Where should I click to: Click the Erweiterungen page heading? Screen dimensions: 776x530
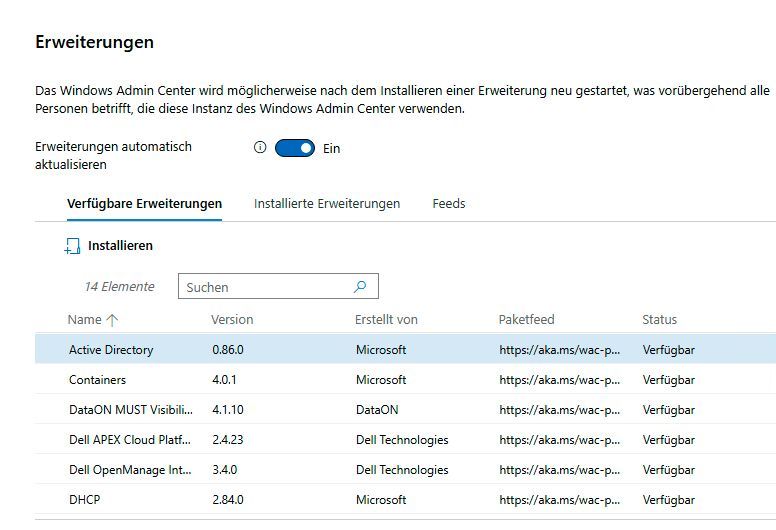tap(95, 42)
